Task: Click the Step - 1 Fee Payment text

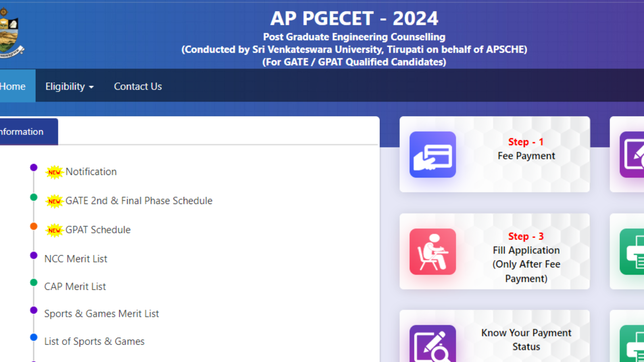Action: pos(526,149)
